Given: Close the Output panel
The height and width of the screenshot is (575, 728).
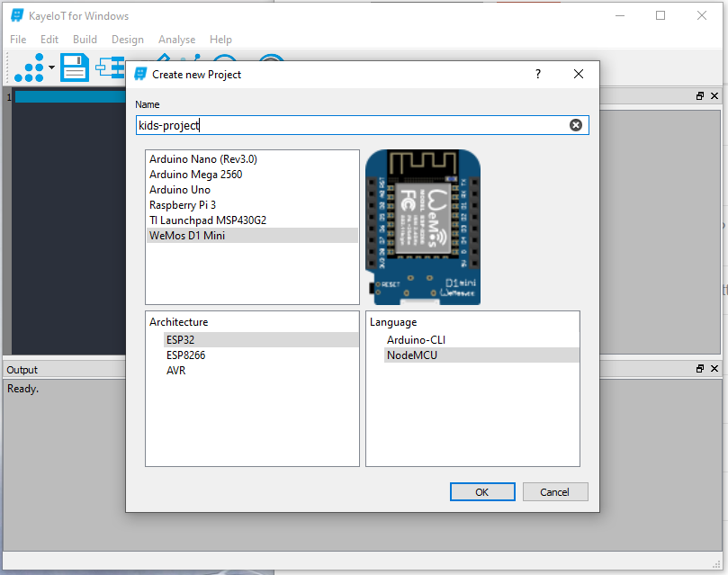Looking at the screenshot, I should pyautogui.click(x=715, y=368).
